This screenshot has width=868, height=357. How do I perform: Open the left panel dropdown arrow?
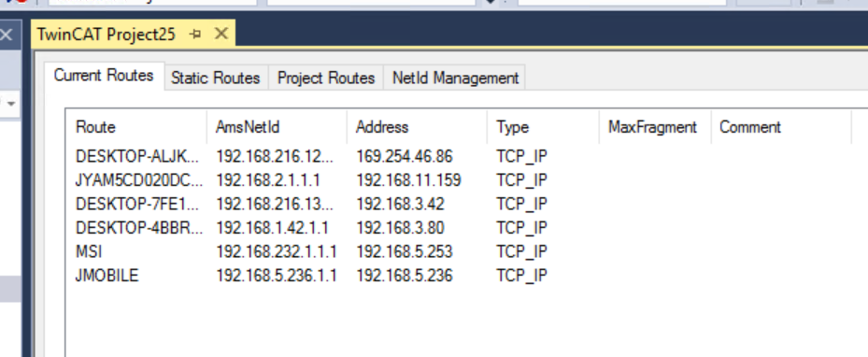[11, 104]
